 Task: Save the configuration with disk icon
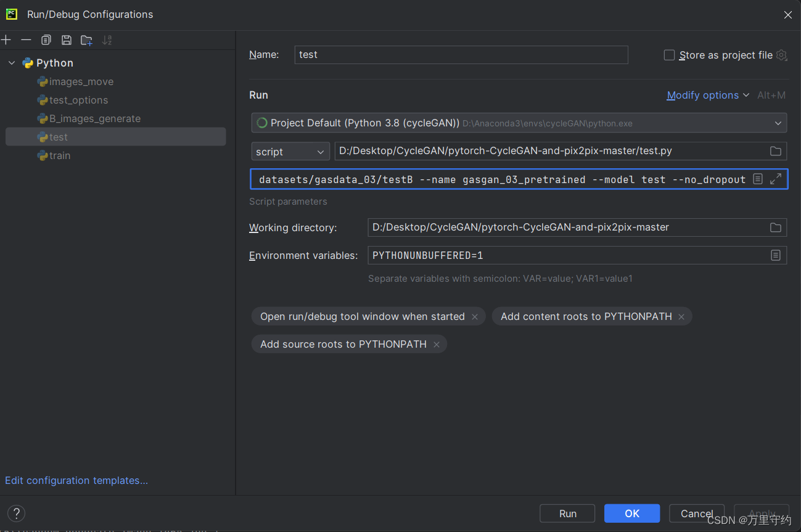tap(66, 40)
